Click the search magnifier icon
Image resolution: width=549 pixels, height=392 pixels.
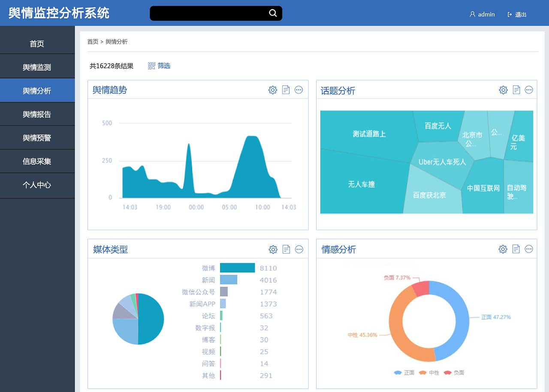pos(273,13)
